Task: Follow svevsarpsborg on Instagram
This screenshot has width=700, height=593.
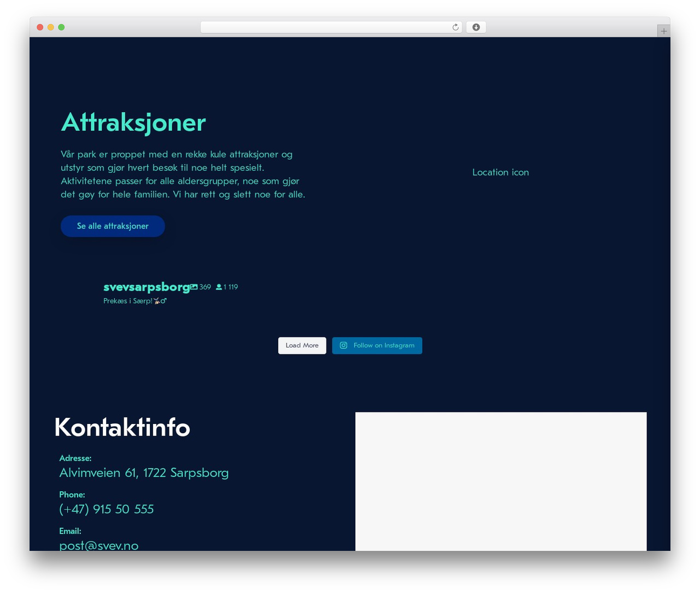Action: coord(377,345)
